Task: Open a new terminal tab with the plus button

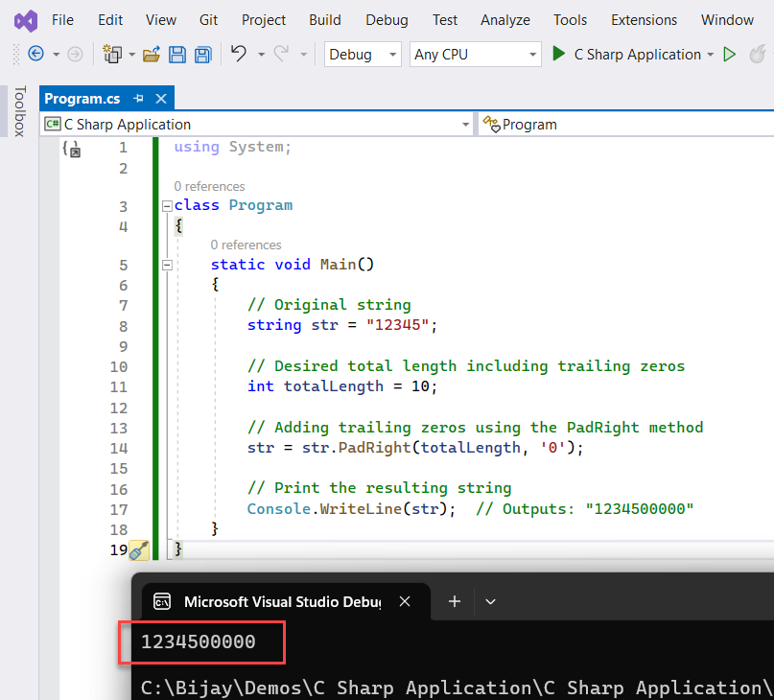Action: click(x=454, y=601)
